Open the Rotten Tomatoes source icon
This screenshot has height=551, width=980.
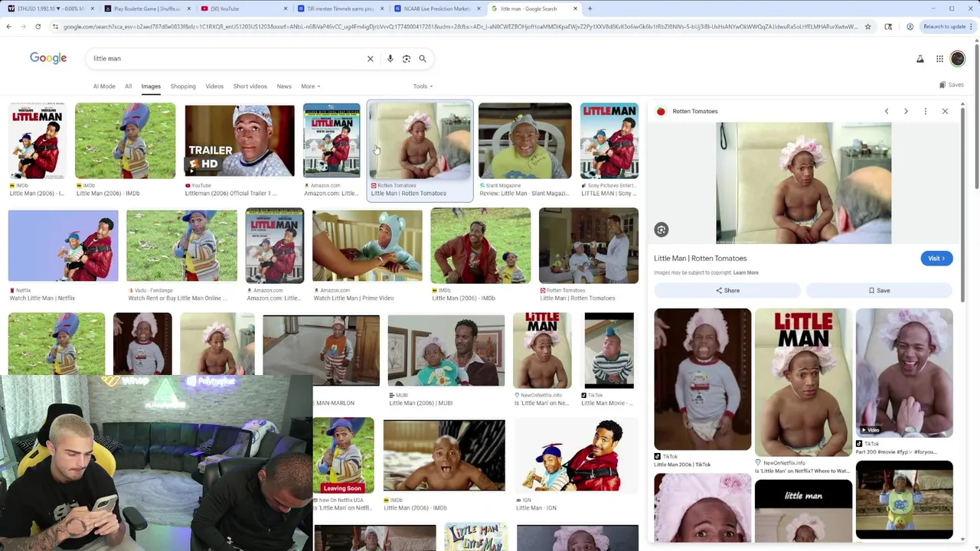click(x=661, y=112)
